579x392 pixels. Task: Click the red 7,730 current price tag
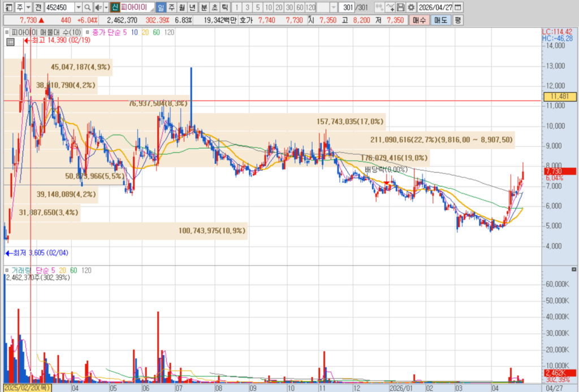pos(560,172)
